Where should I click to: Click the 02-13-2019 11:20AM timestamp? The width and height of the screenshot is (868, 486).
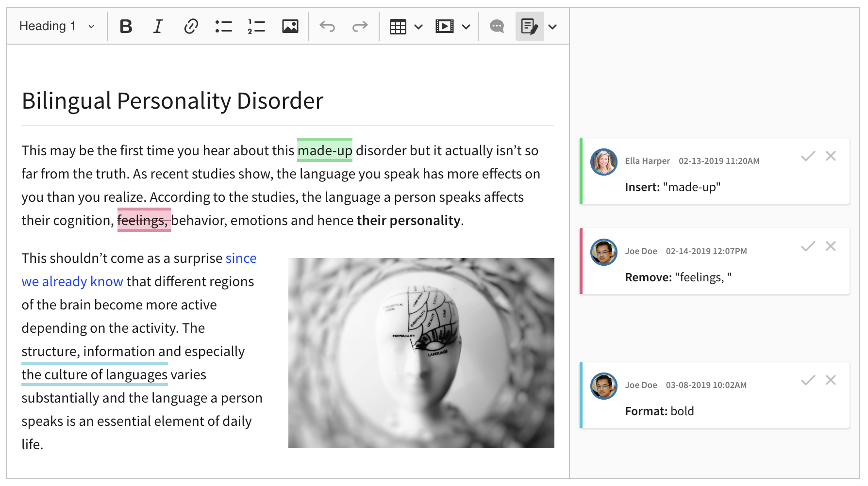(x=719, y=161)
